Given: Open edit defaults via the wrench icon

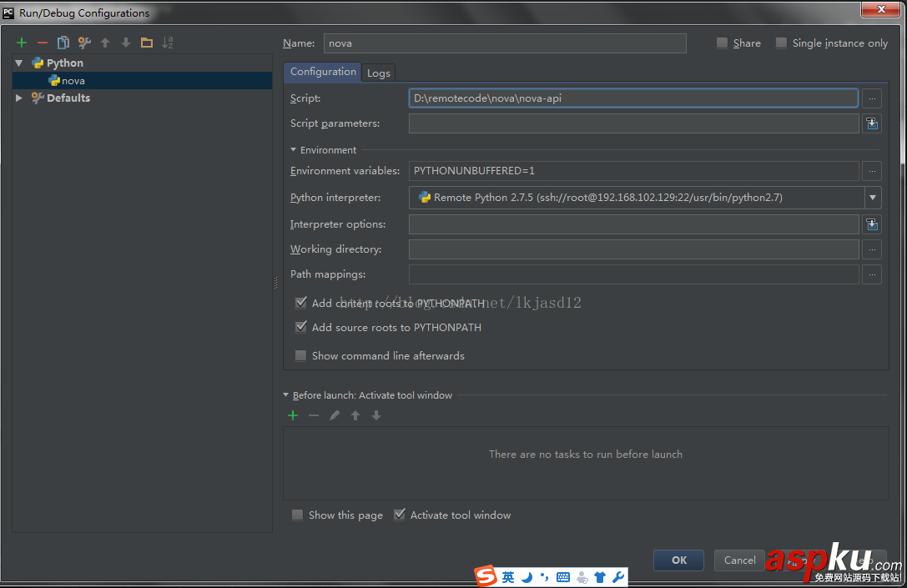Looking at the screenshot, I should tap(83, 42).
